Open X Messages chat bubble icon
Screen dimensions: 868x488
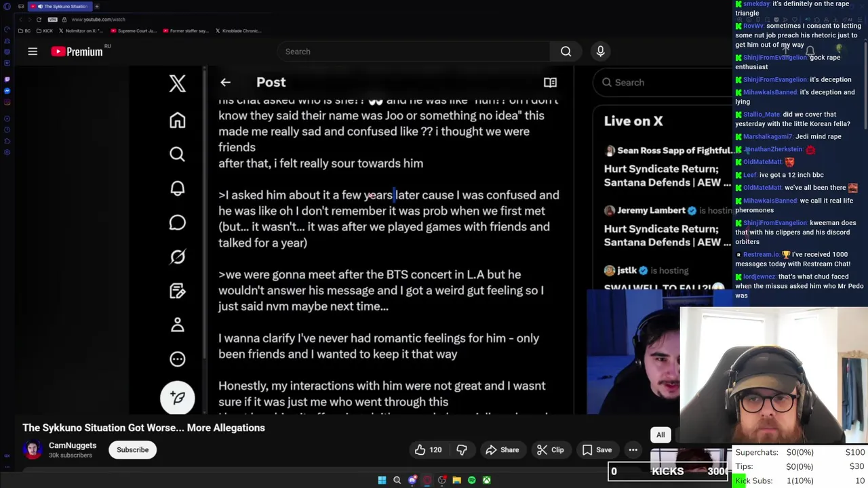(x=177, y=223)
